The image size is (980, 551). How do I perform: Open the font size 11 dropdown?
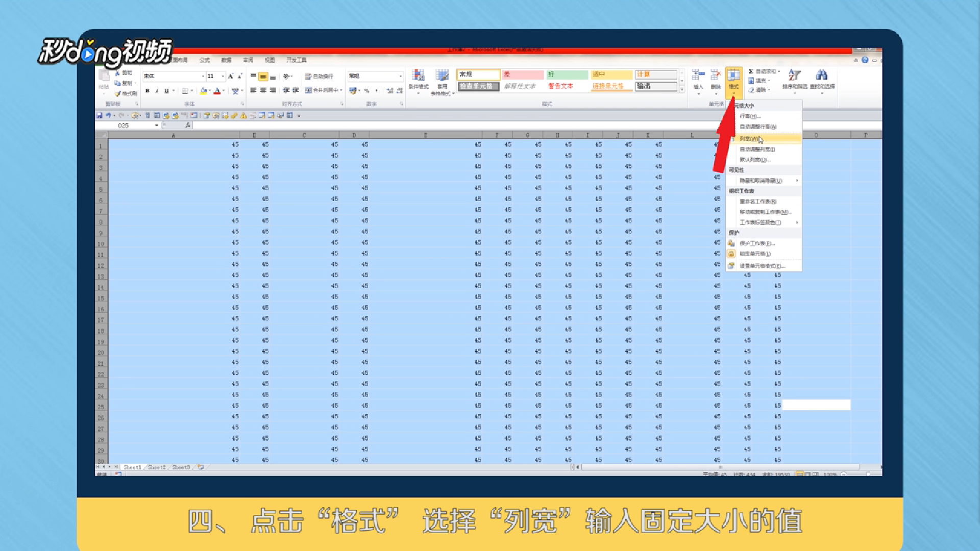coord(223,76)
